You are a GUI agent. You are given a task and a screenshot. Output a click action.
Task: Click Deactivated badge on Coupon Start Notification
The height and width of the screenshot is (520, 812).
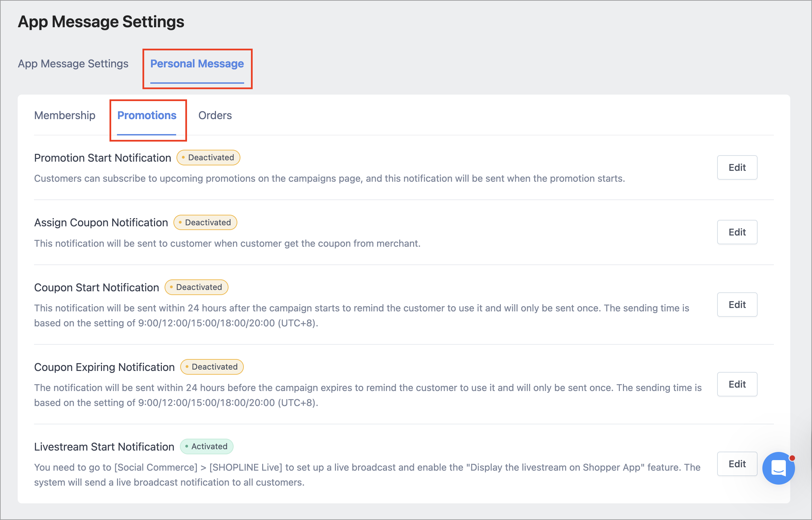tap(197, 287)
